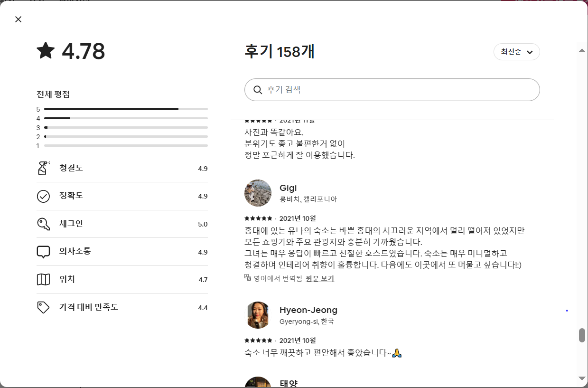Click the 위치 map icon
588x388 pixels.
coord(43,280)
